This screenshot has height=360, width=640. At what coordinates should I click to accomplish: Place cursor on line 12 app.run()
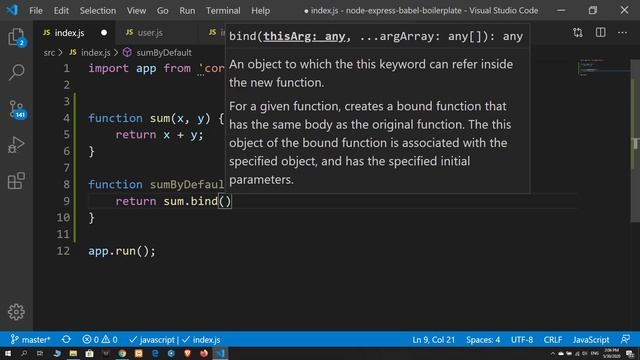pyautogui.click(x=122, y=251)
